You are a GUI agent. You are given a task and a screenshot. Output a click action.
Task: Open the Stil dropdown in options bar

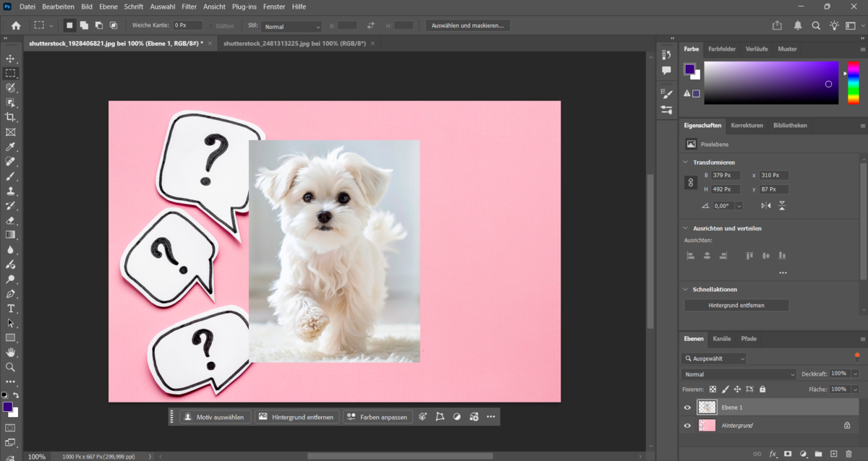[x=292, y=27]
